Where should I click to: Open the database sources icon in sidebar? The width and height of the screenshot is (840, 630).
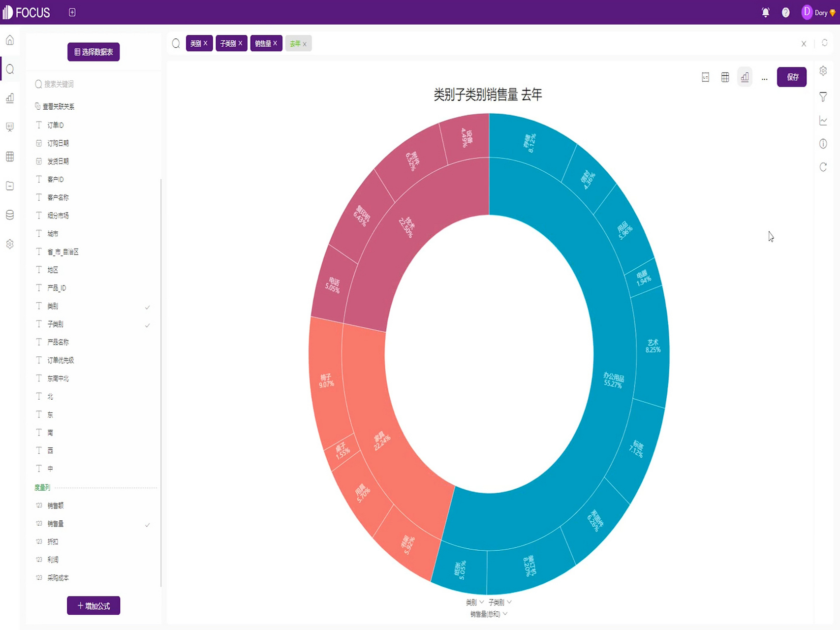pos(10,215)
